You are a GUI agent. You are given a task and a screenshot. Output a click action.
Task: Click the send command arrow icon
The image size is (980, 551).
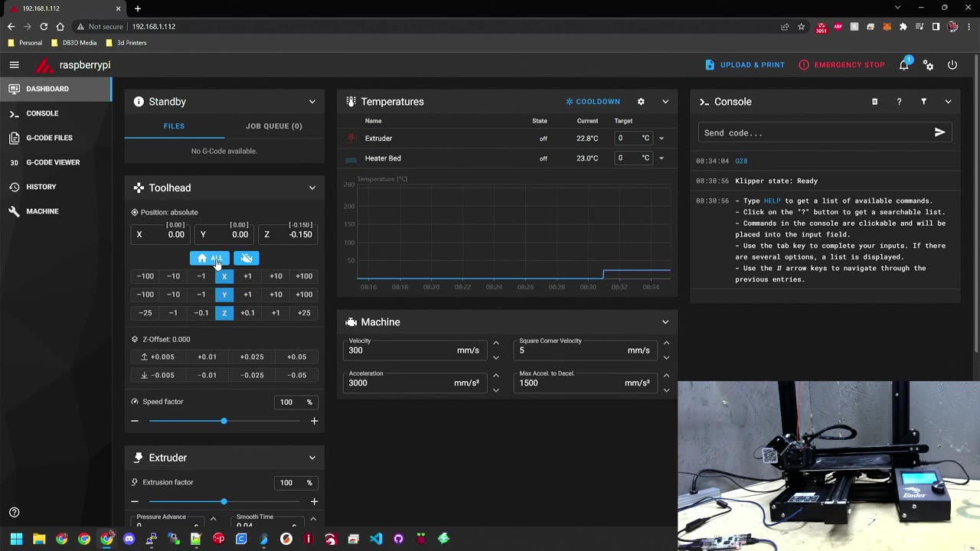(x=940, y=132)
